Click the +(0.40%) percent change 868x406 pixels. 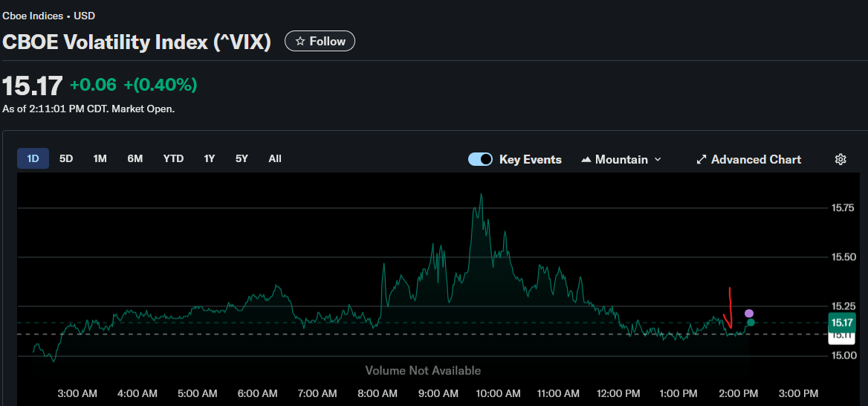pyautogui.click(x=160, y=85)
